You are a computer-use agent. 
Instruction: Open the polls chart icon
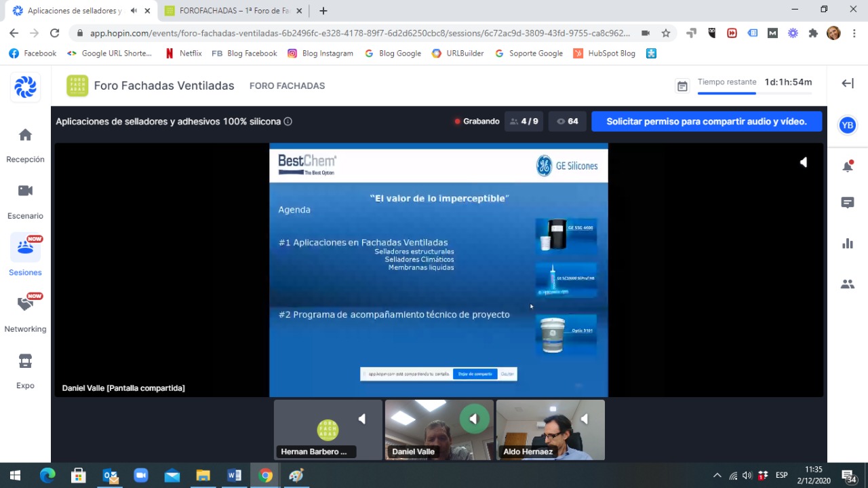coord(848,243)
